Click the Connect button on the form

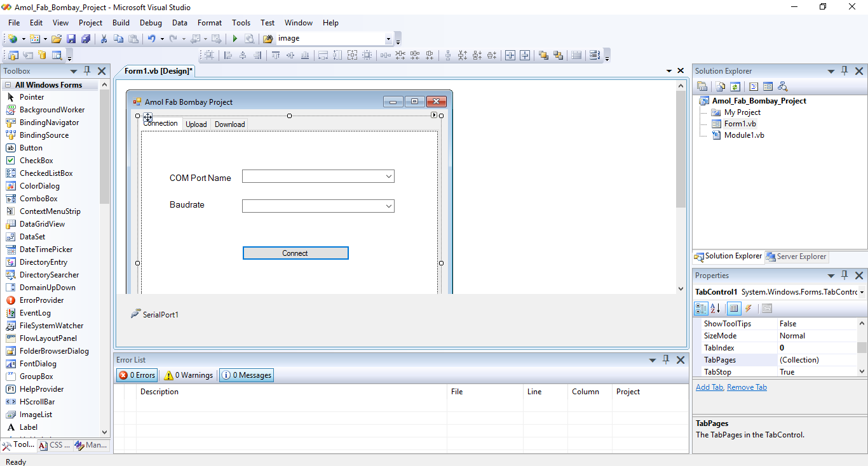[295, 253]
